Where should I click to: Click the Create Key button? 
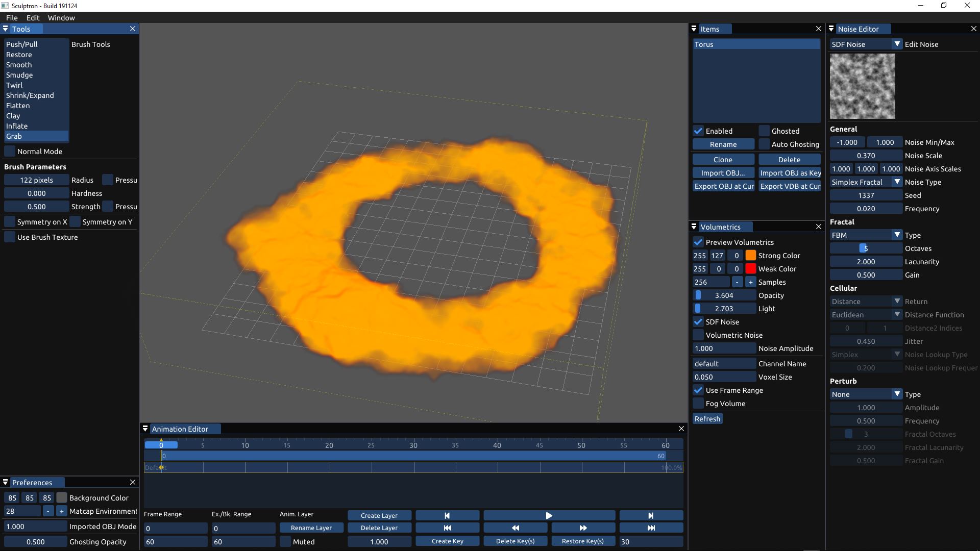(447, 541)
